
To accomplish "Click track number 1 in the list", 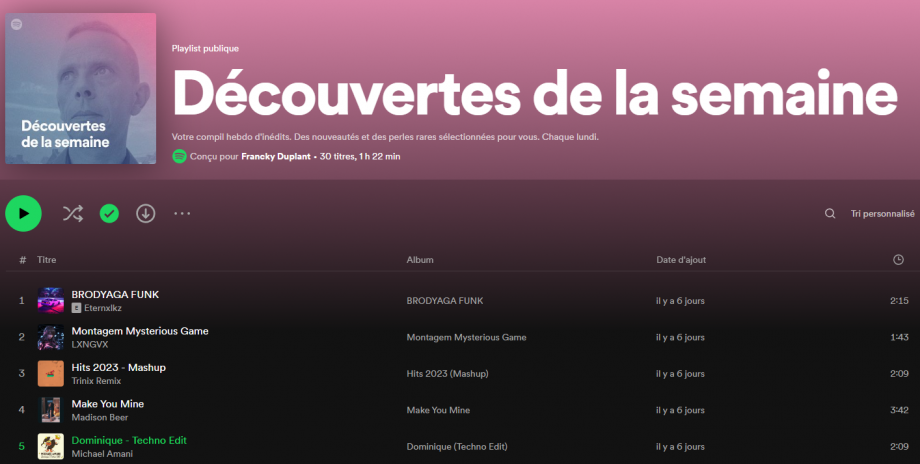I will click(22, 300).
